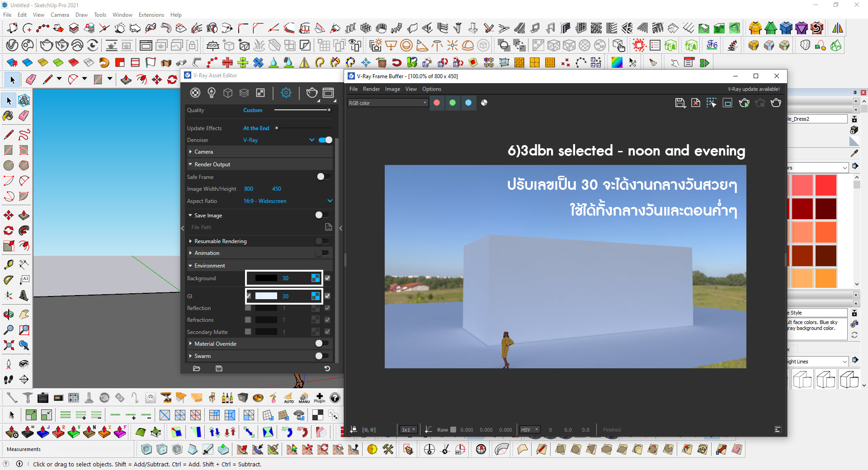
Task: Save current channel image in Frame Buffer
Action: click(680, 103)
